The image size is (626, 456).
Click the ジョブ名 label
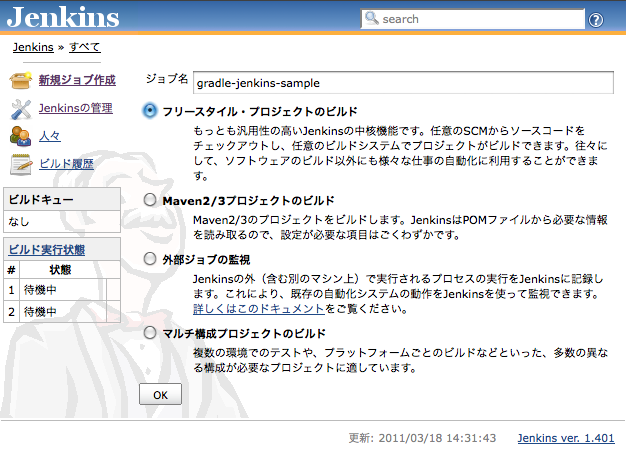click(x=167, y=79)
